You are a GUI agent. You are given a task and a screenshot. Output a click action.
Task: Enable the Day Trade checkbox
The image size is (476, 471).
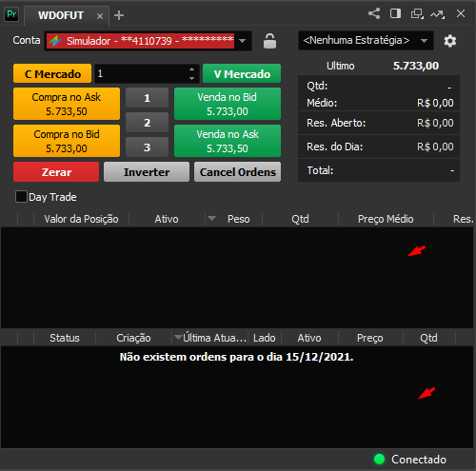coord(21,197)
